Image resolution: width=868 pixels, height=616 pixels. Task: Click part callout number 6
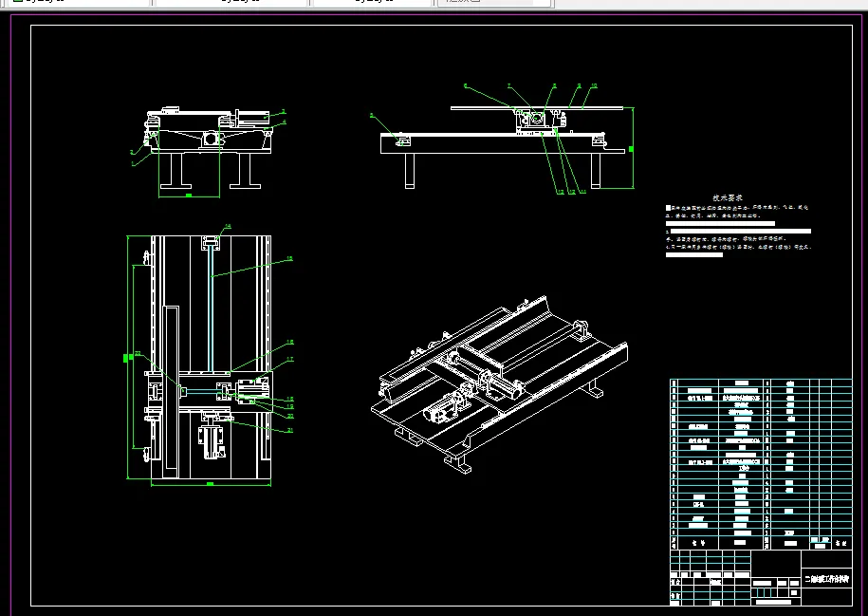point(466,85)
